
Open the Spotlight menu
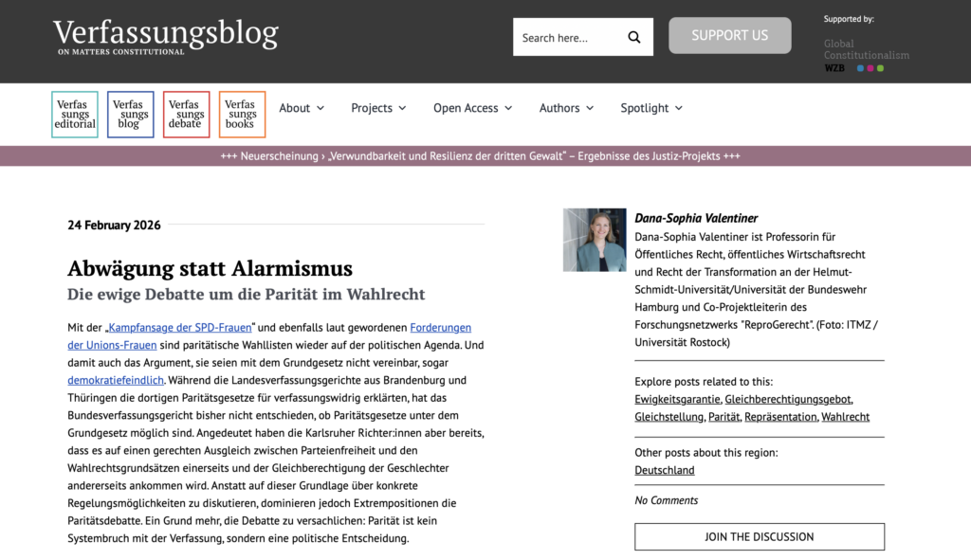click(x=650, y=108)
